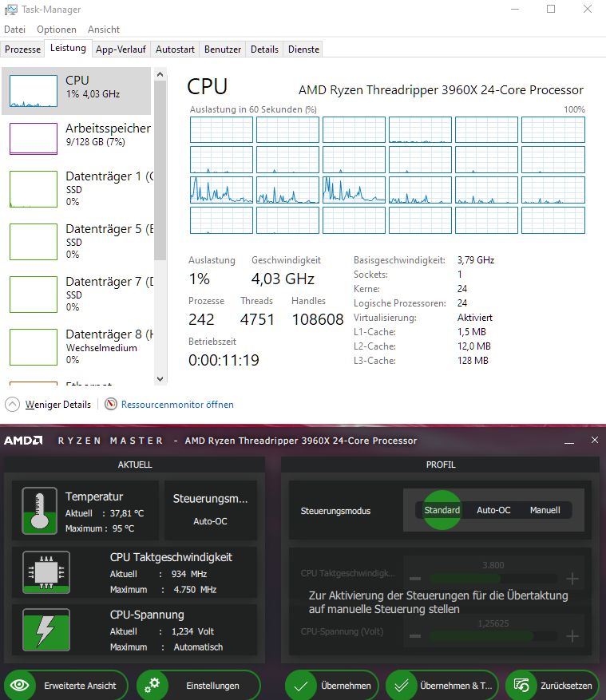606x700 pixels.
Task: Increase CPU Taktgeschwindigkeit with plus button
Action: 572,579
